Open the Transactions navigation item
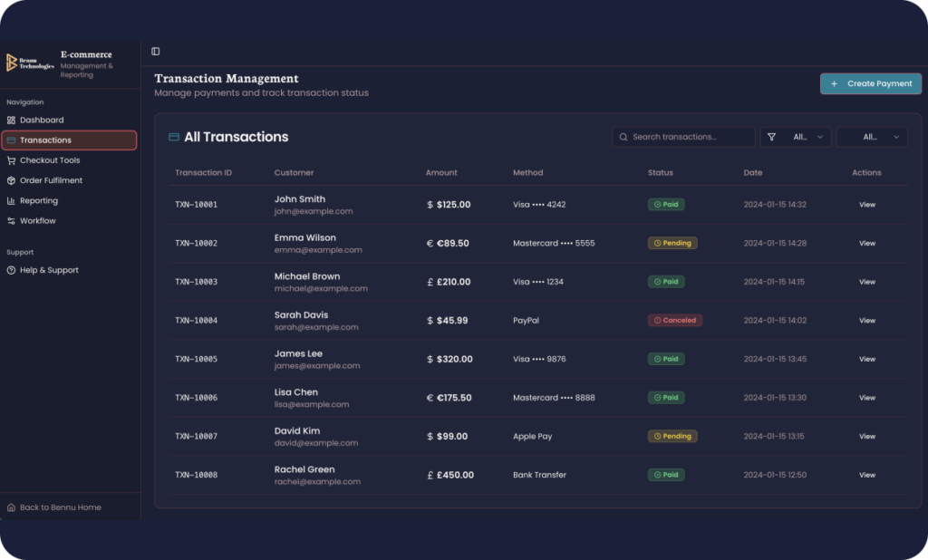Viewport: 928px width, 560px height. (69, 140)
